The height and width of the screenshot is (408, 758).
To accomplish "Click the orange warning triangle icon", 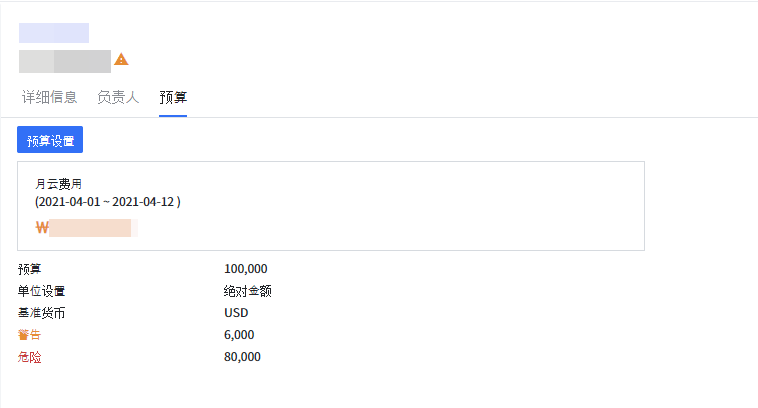I will tap(121, 60).
